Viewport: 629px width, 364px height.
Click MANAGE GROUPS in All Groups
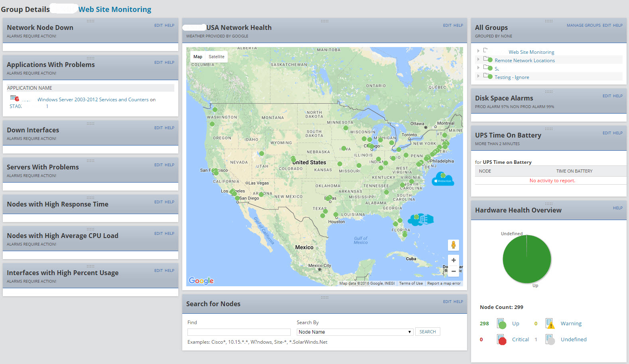pyautogui.click(x=584, y=25)
